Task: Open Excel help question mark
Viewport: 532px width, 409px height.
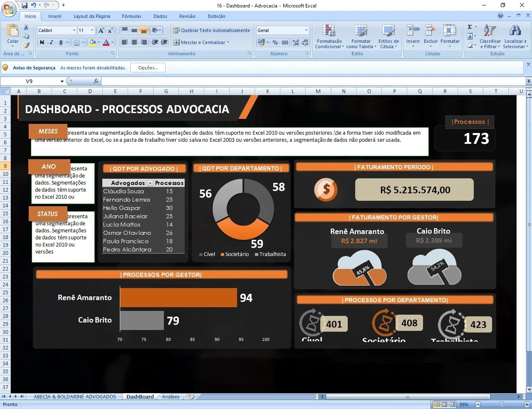Action: [500, 16]
